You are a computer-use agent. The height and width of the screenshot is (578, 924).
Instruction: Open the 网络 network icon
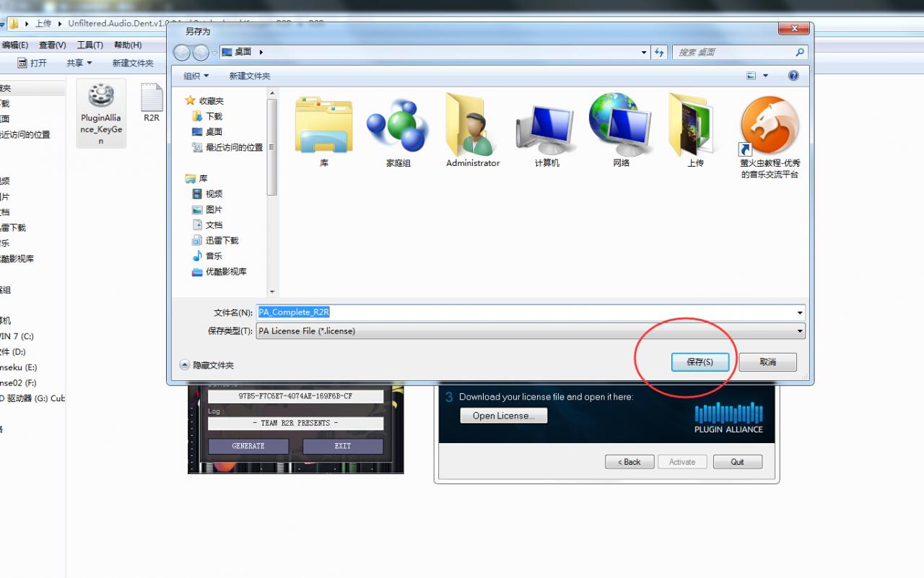coord(621,131)
